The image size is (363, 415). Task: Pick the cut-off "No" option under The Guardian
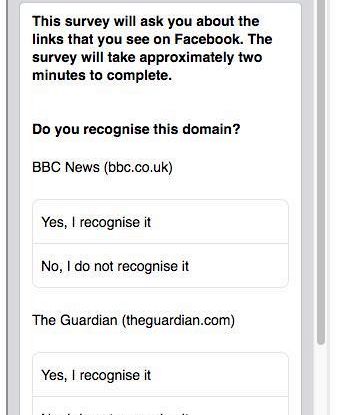pyautogui.click(x=160, y=407)
